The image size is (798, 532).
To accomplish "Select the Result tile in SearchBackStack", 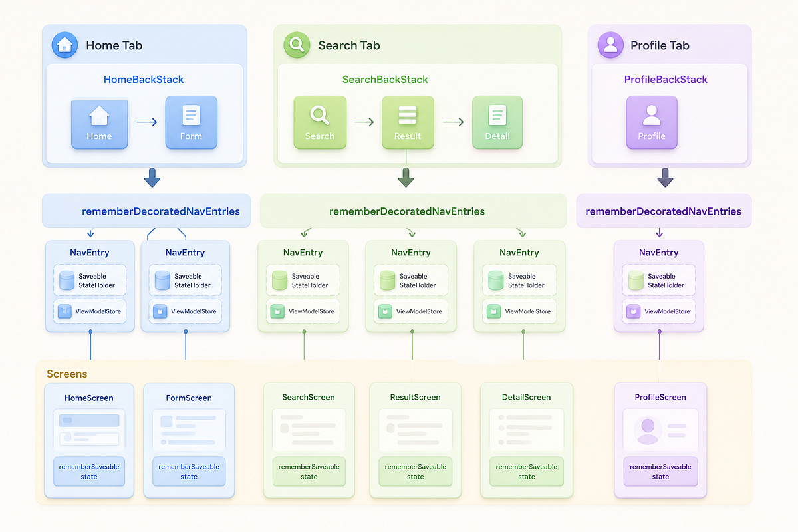I will point(408,122).
